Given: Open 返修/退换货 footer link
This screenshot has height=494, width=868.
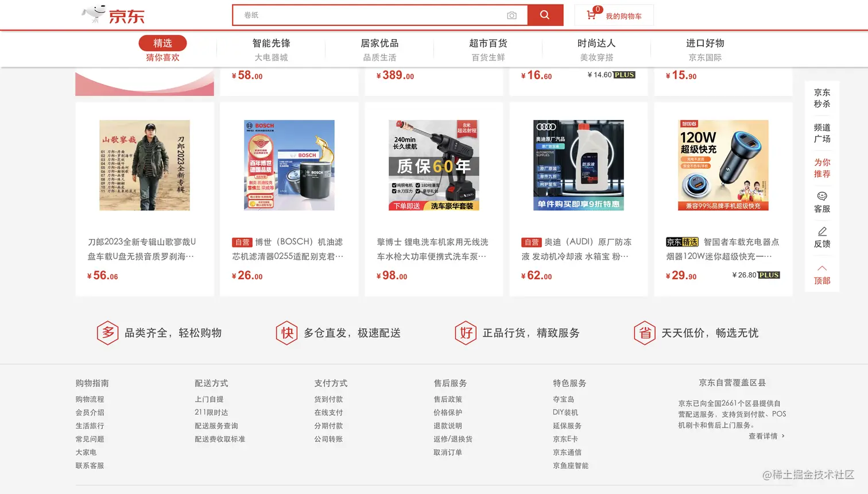Looking at the screenshot, I should click(453, 439).
